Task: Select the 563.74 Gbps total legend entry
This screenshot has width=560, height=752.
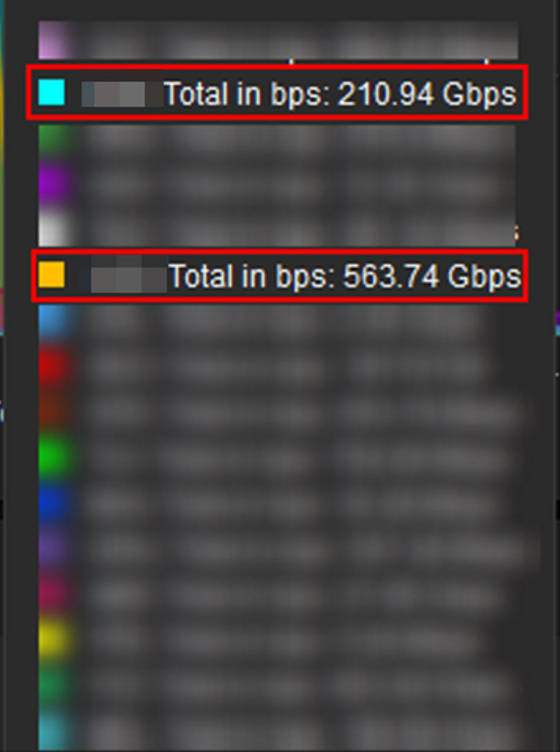Action: pos(279,276)
